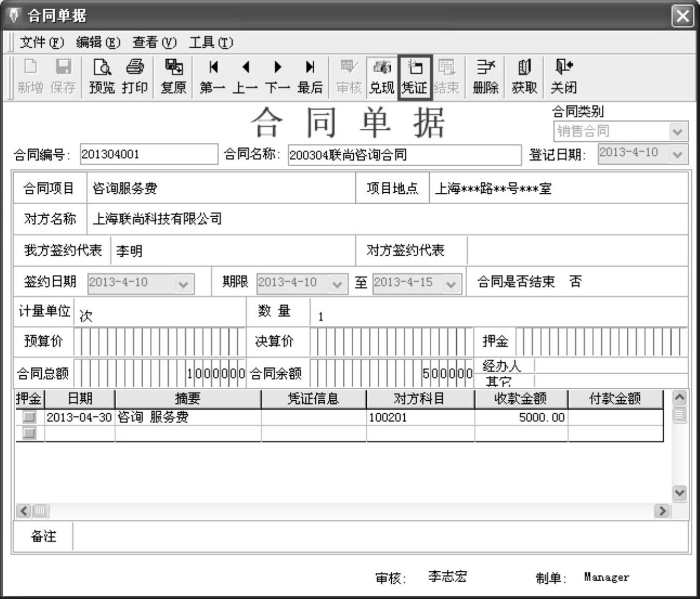
Task: Click the table's vertical scrollbar down arrow
Action: coord(679,493)
